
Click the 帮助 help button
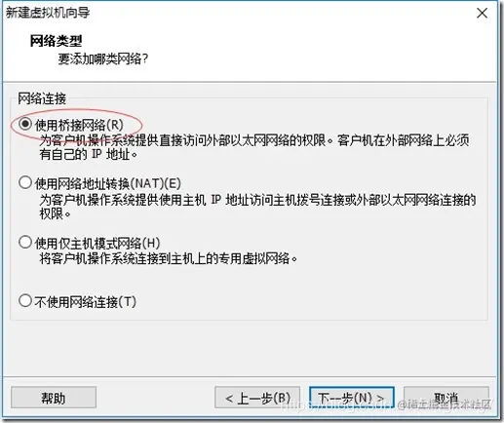pos(54,398)
